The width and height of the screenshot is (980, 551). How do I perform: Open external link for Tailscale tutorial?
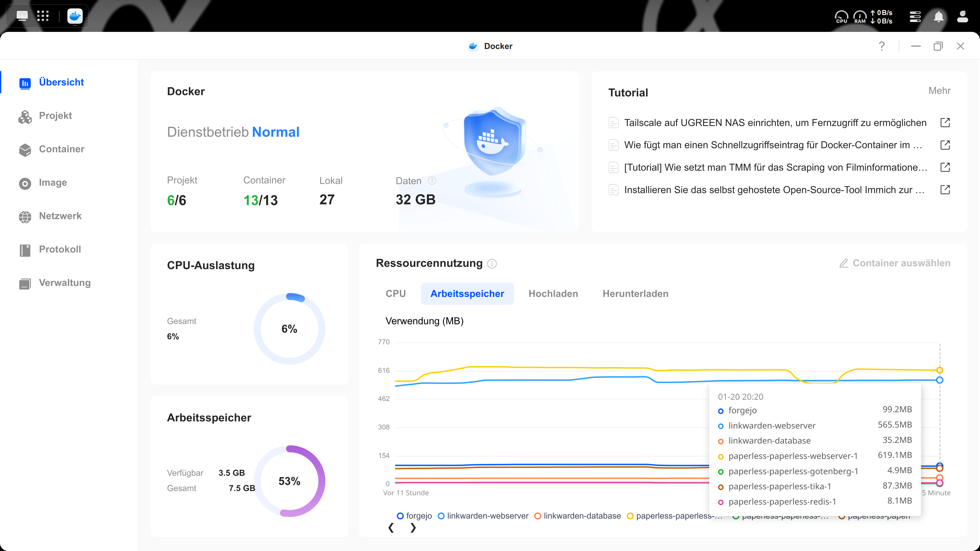click(945, 123)
